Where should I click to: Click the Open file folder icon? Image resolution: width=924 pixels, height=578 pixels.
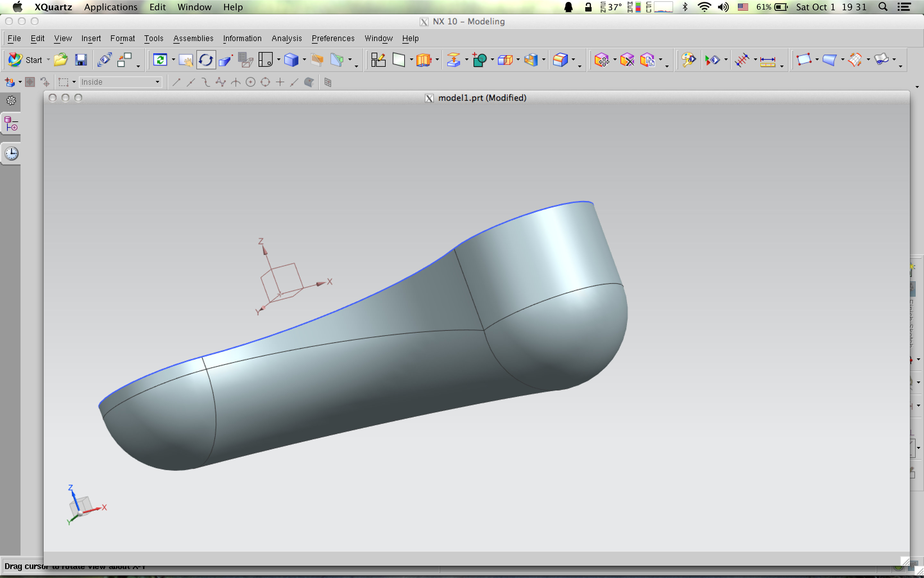click(60, 60)
